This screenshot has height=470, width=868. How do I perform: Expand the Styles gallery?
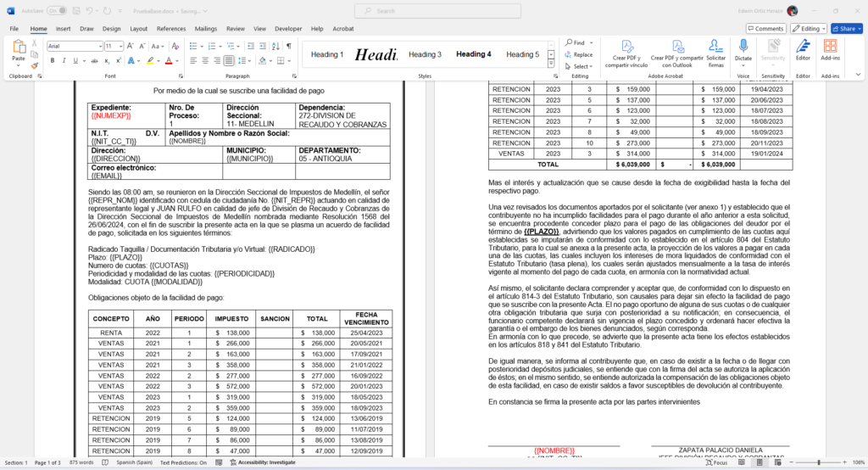551,64
